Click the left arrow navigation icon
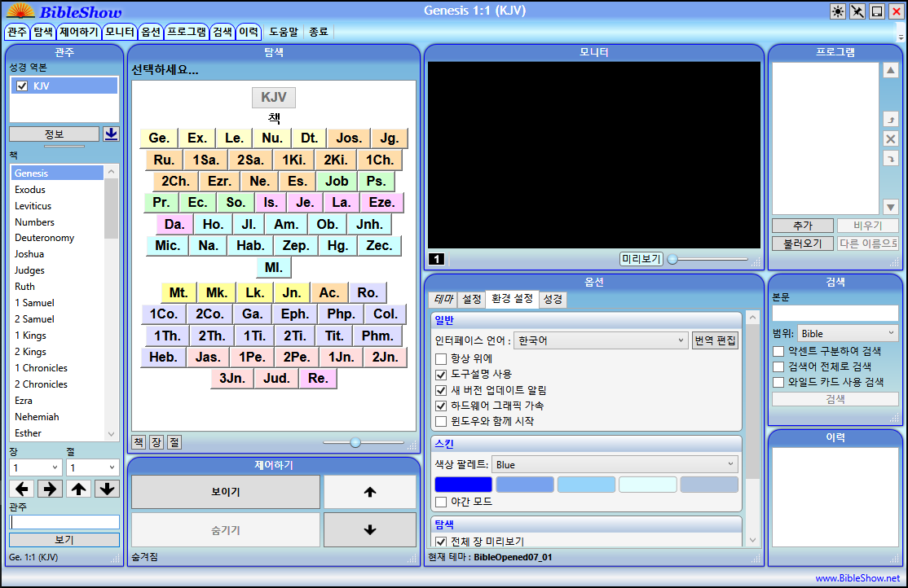 24,489
